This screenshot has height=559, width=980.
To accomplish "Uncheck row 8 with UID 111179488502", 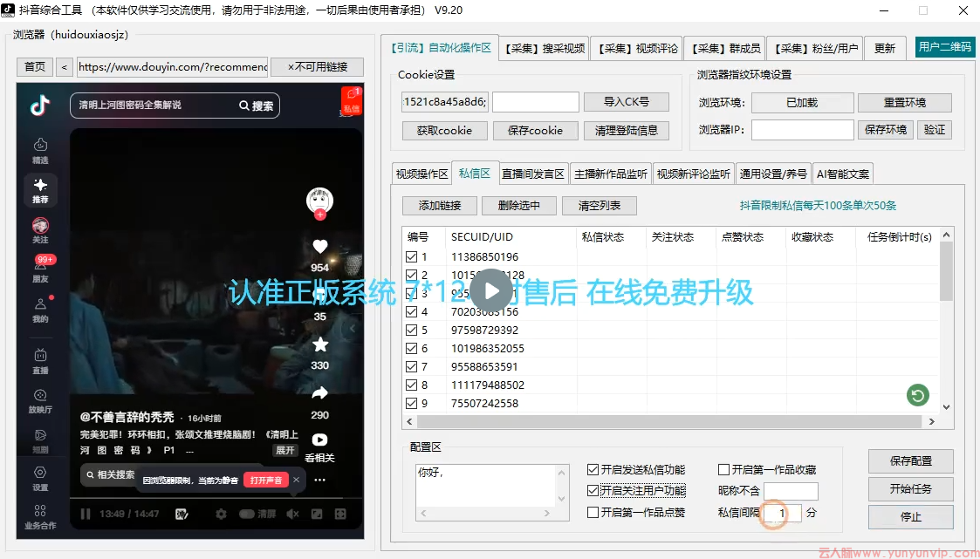I will click(x=411, y=385).
